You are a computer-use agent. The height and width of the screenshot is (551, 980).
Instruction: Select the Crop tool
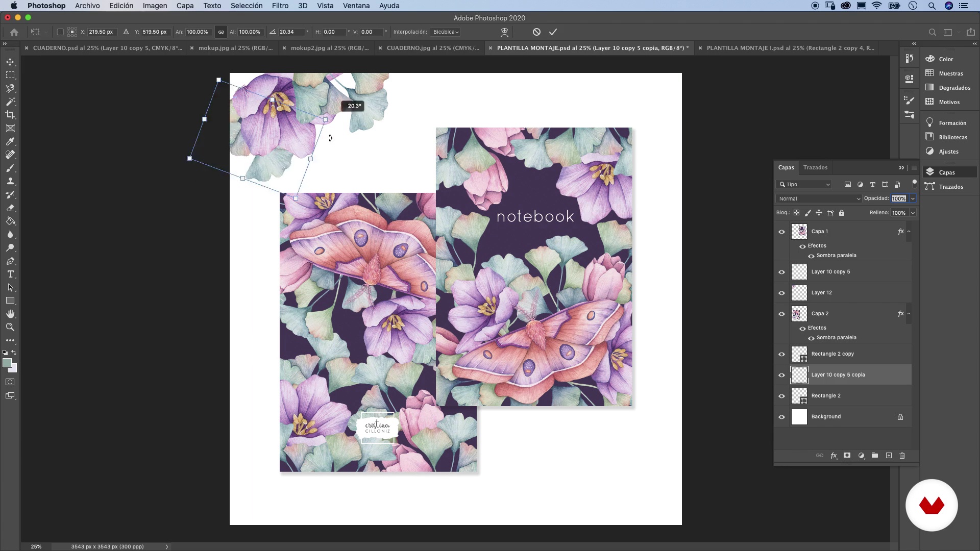[10, 115]
